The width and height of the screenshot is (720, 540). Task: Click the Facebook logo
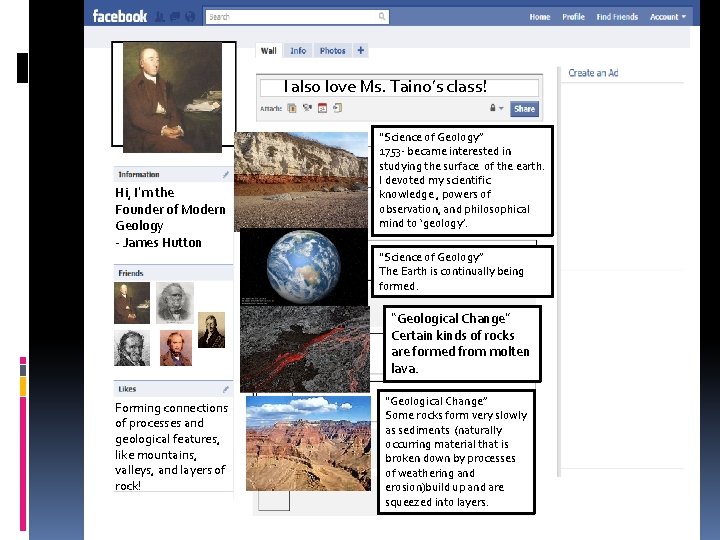(x=119, y=17)
